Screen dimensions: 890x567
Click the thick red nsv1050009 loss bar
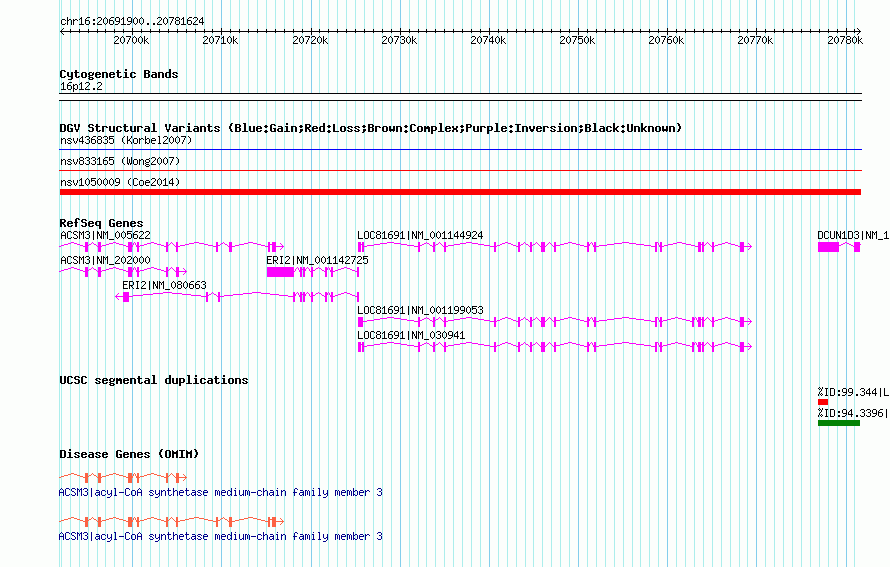460,192
